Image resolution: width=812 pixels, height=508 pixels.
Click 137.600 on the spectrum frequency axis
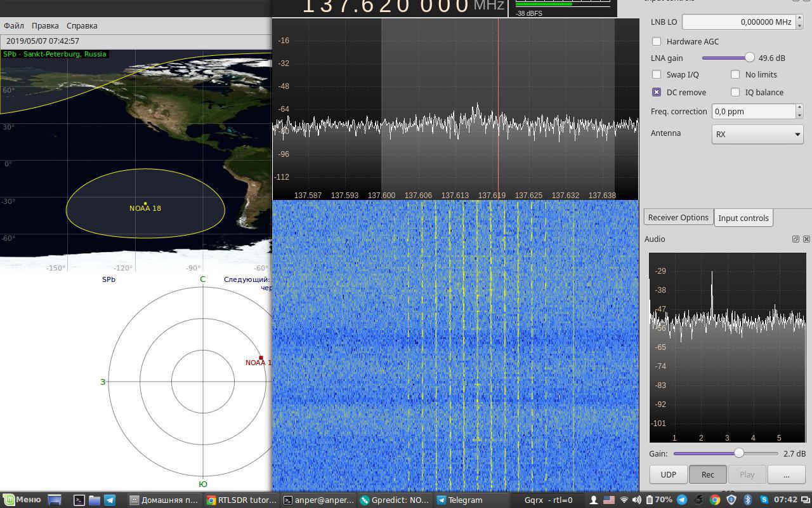click(x=381, y=195)
